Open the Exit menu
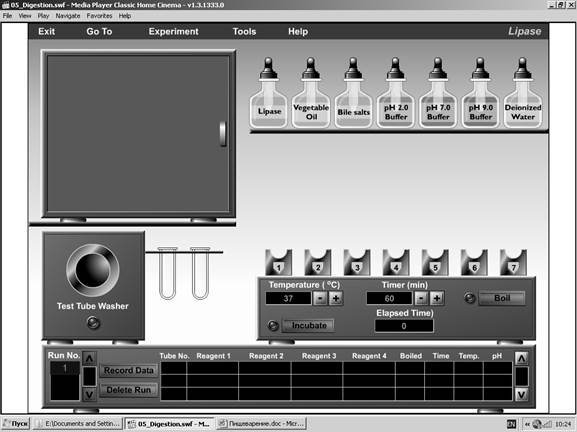This screenshot has width=577, height=432. point(47,32)
